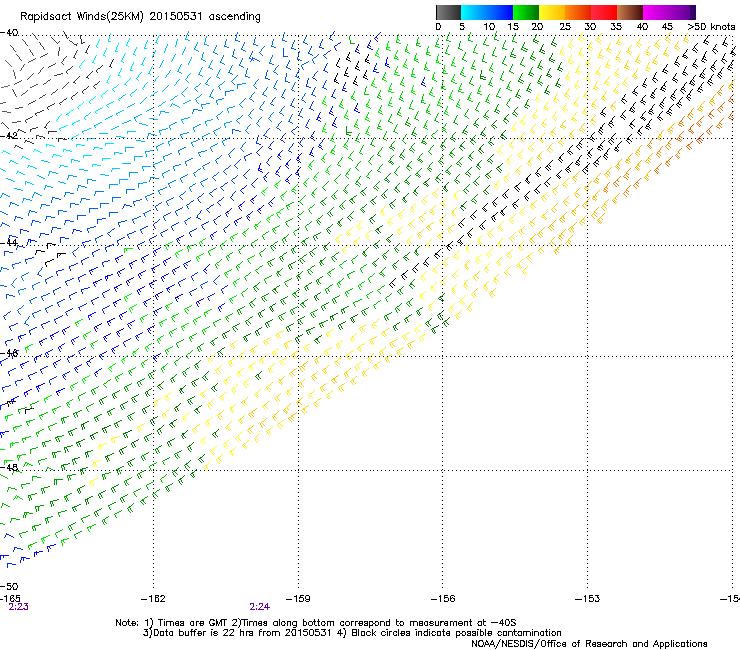Image resolution: width=740 pixels, height=650 pixels.
Task: Click the red 30-35 knots color bar segment
Action: point(604,12)
